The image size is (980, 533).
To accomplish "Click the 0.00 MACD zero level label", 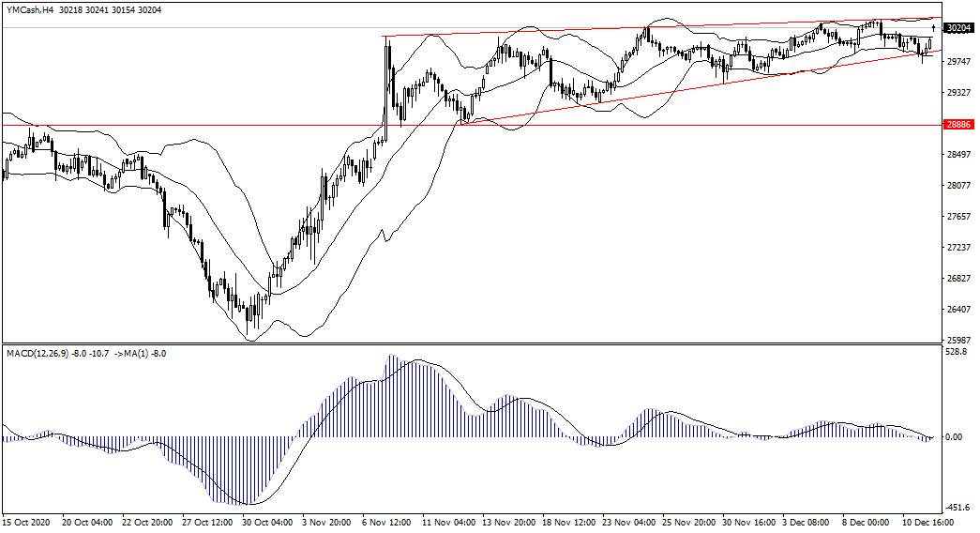I will pos(955,437).
